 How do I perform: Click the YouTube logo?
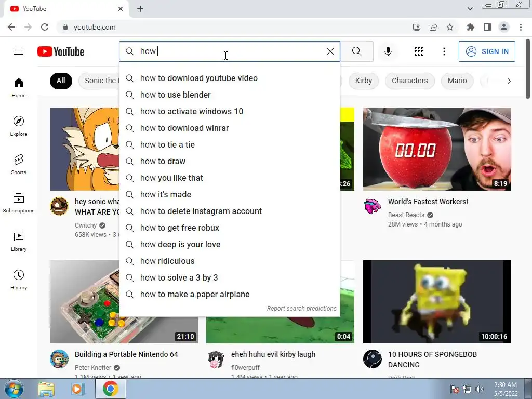click(61, 51)
